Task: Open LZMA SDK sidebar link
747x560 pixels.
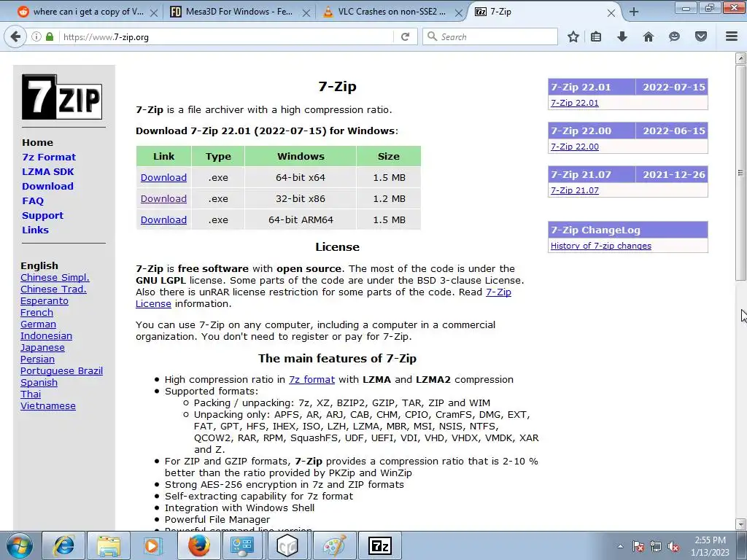Action: (x=47, y=172)
